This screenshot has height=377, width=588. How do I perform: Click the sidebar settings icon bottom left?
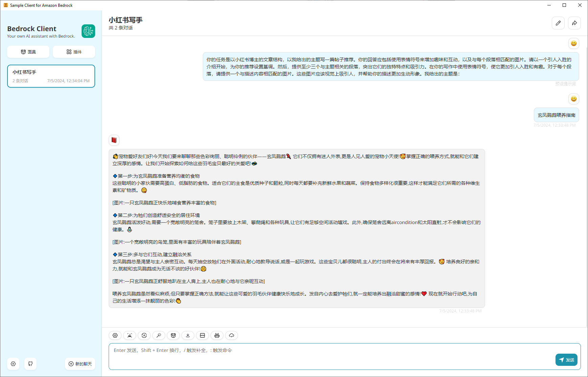(13, 364)
